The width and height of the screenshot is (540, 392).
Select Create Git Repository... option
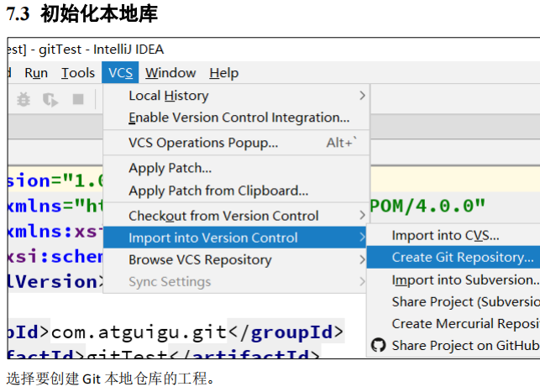pos(453,257)
